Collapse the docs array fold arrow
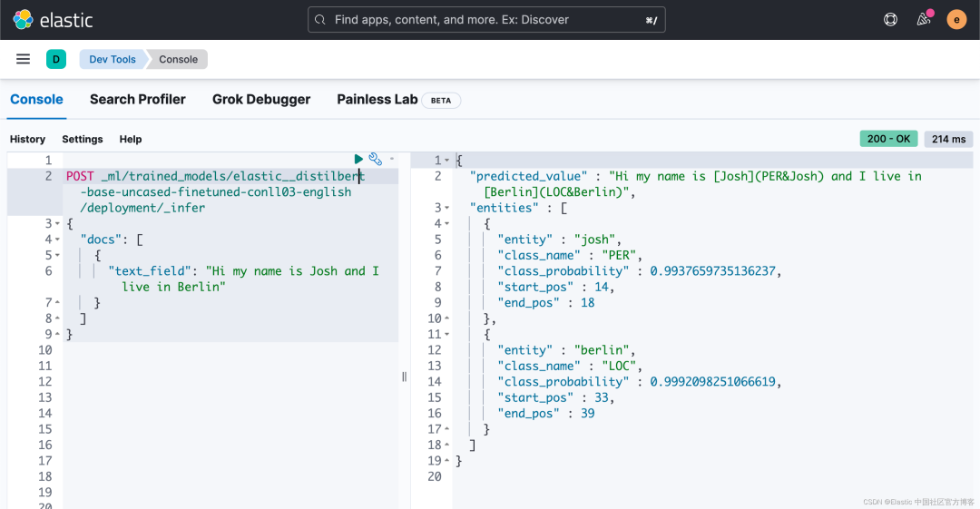Viewport: 980px width, 509px height. (x=57, y=240)
